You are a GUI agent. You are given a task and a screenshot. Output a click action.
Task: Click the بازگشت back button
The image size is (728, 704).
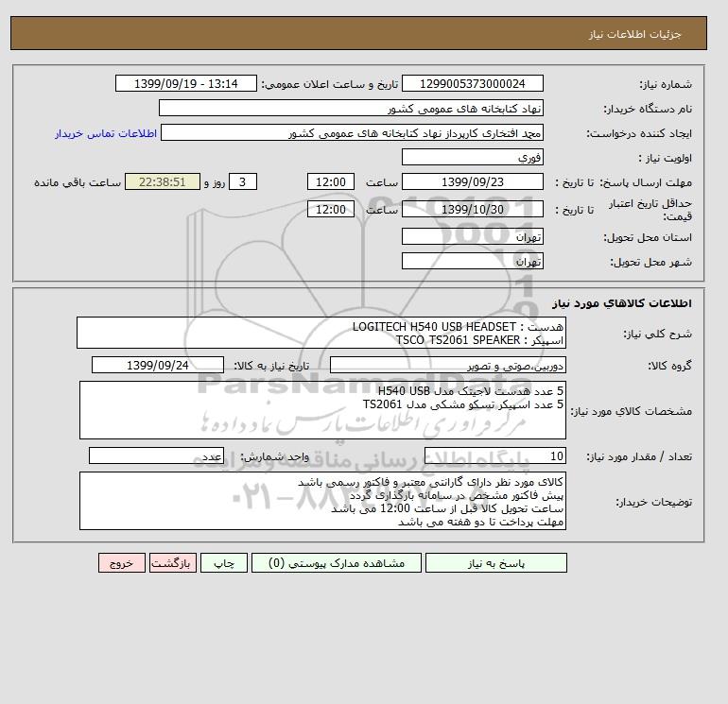(173, 563)
